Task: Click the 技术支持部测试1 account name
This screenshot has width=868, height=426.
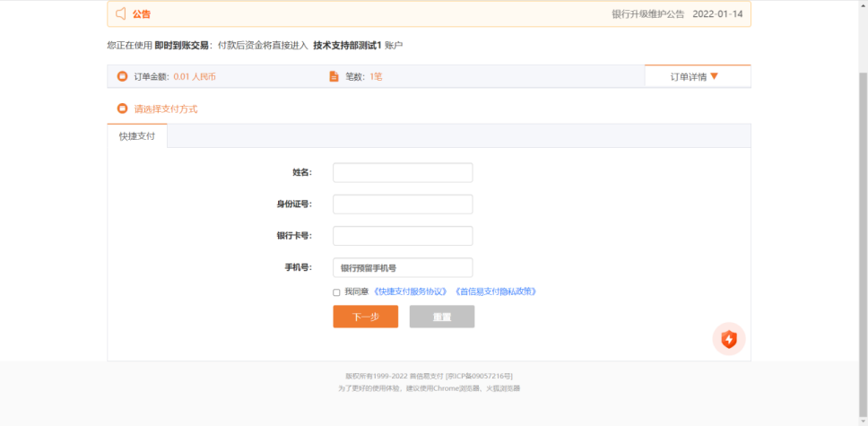Action: [x=348, y=46]
